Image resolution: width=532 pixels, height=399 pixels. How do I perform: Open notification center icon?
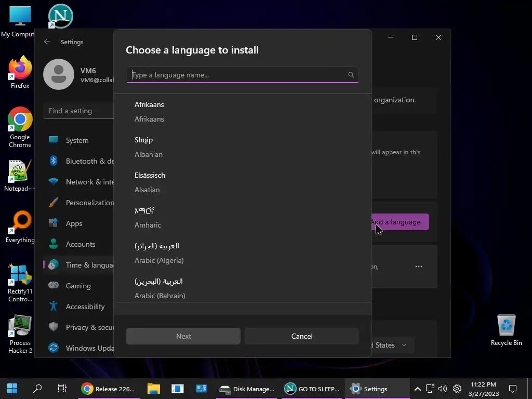513,389
